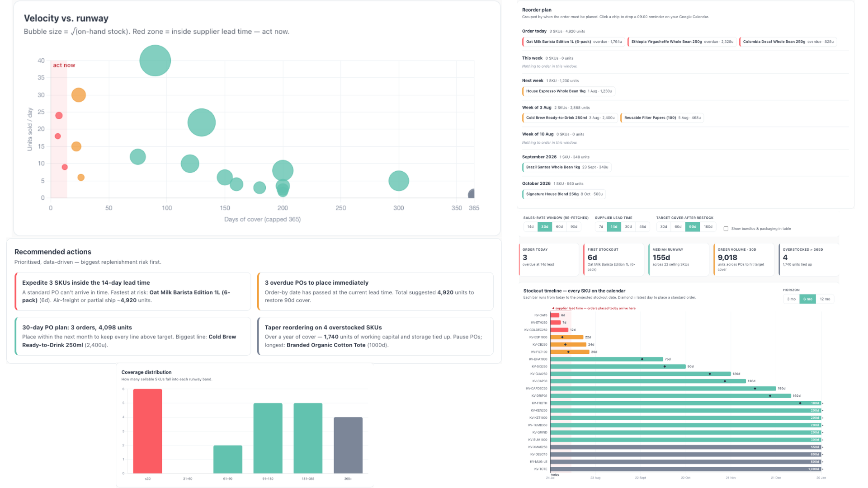Enable Show bundles & packaging in table checkbox

(x=726, y=229)
